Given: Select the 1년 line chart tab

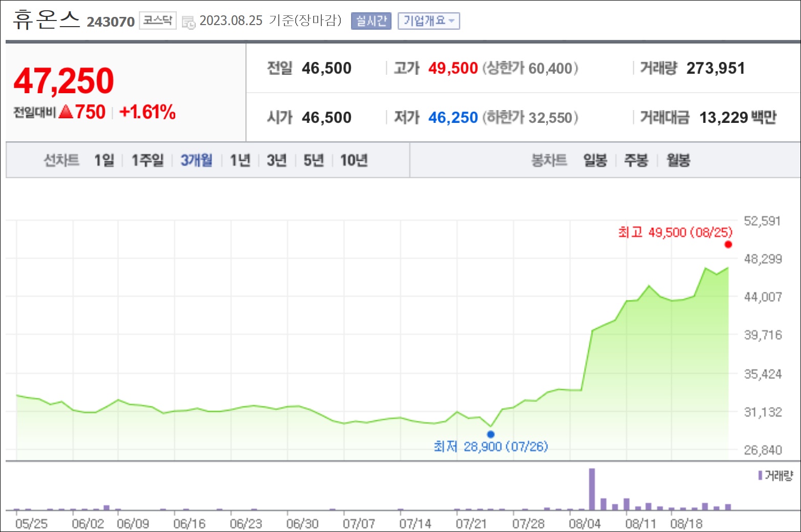Looking at the screenshot, I should [x=240, y=160].
